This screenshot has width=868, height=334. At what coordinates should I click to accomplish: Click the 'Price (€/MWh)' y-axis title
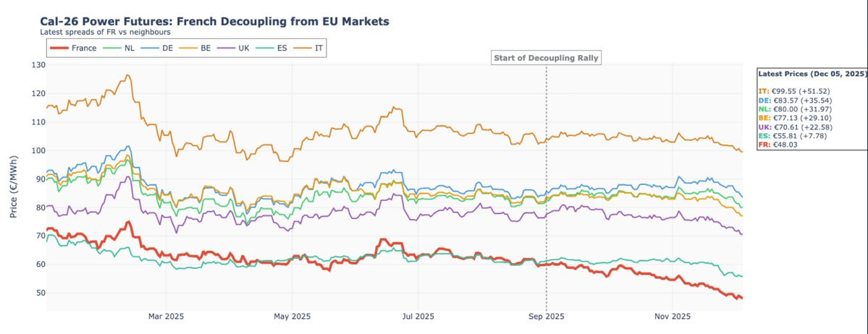[14, 187]
